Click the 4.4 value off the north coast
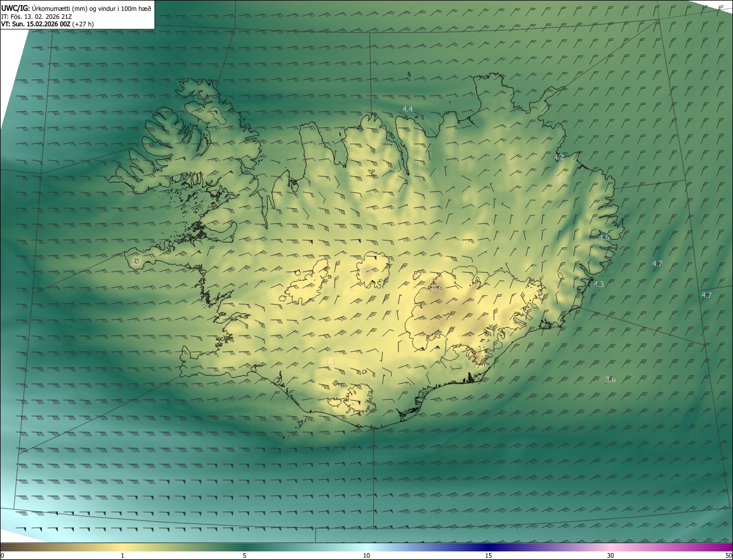 pyautogui.click(x=408, y=109)
